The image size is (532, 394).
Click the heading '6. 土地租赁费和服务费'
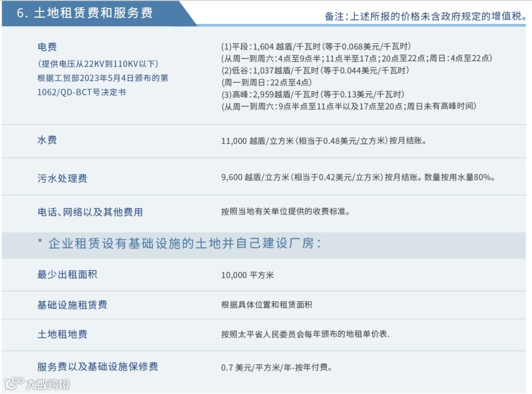pos(85,13)
